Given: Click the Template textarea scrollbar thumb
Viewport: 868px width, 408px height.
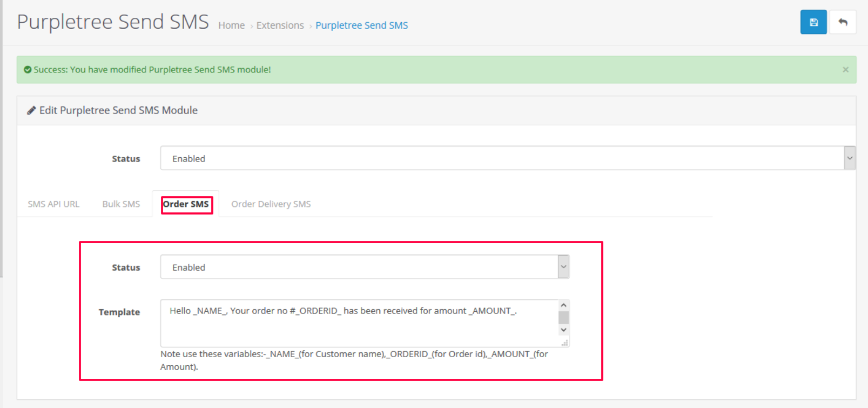Looking at the screenshot, I should coord(563,317).
